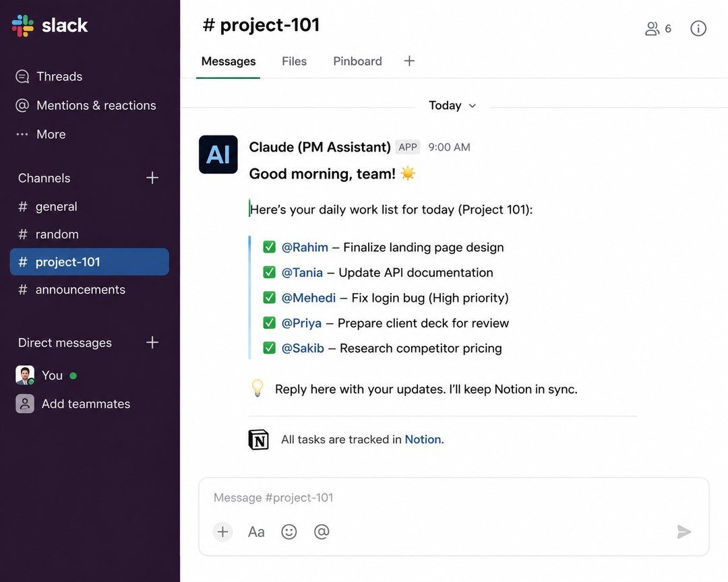Screen dimensions: 728x582
Task: Open the More menu item
Action: 41,134
